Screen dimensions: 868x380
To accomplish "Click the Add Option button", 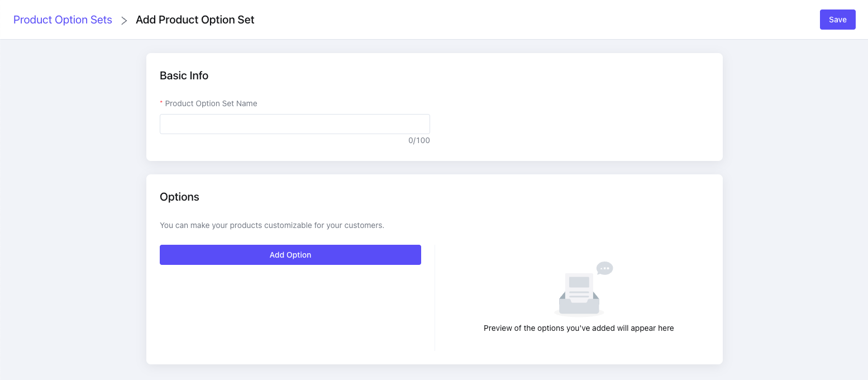I will pos(290,255).
